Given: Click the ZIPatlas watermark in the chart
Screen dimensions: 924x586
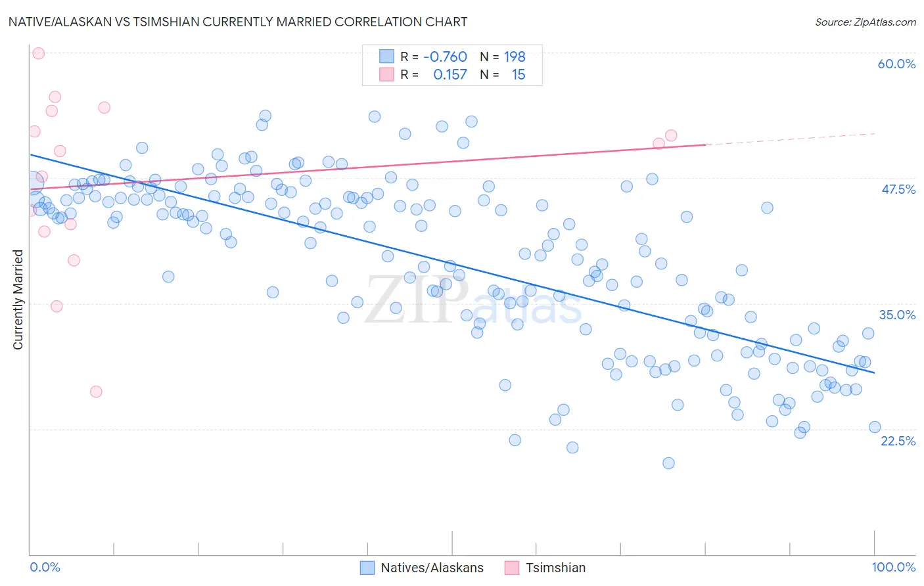Looking at the screenshot, I should pyautogui.click(x=473, y=300).
